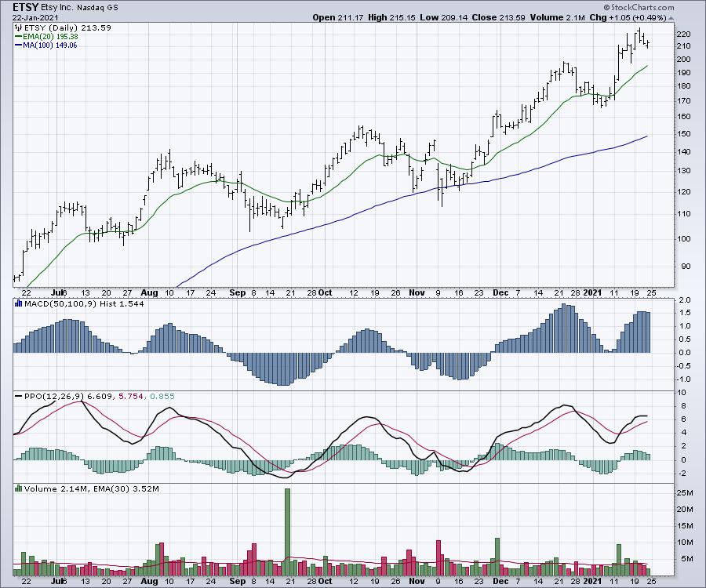This screenshot has width=706, height=588.
Task: Click the MA(100) 149.06 legend text
Action: (50, 45)
